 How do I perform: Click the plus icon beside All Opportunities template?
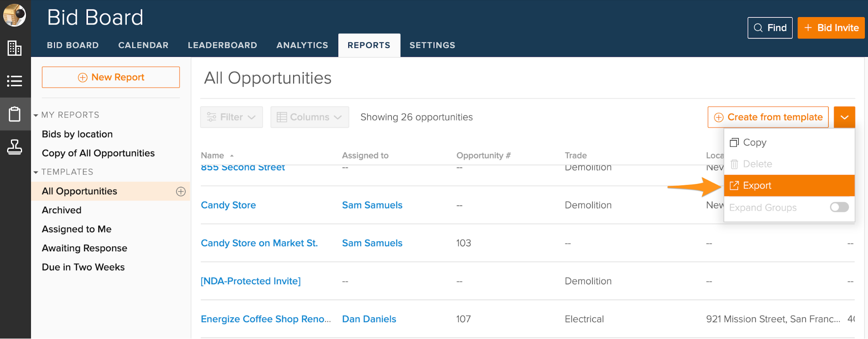pos(181,191)
